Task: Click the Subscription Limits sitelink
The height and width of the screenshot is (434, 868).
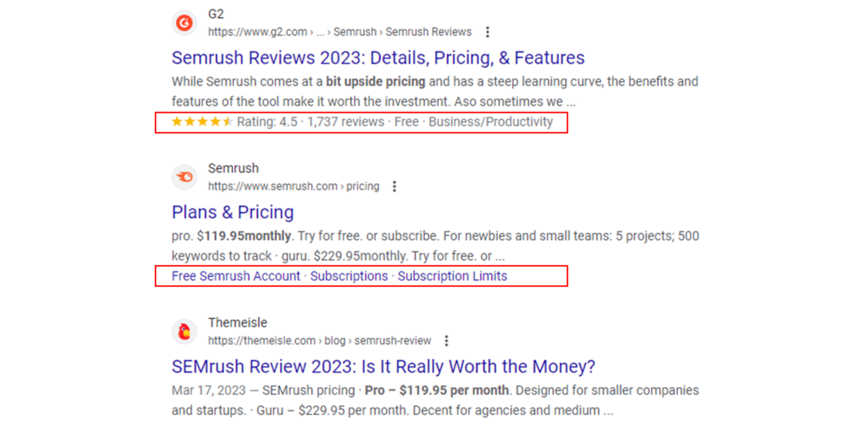Action: [452, 276]
